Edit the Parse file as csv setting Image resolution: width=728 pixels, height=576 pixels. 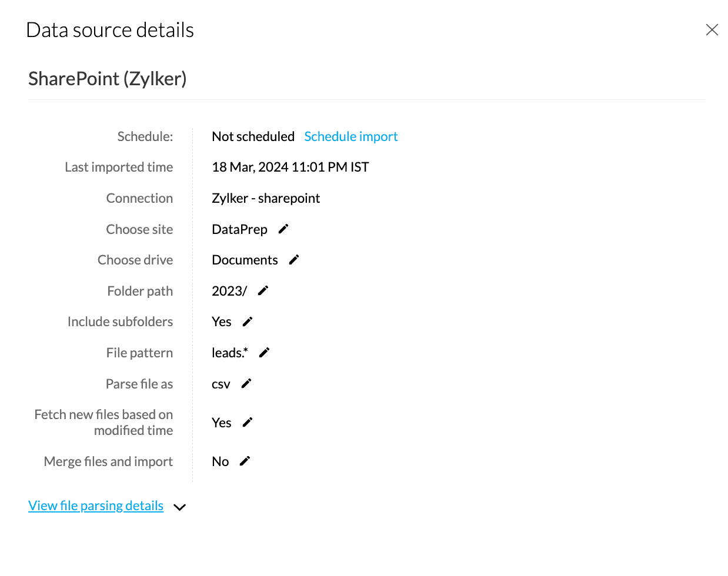click(x=246, y=383)
